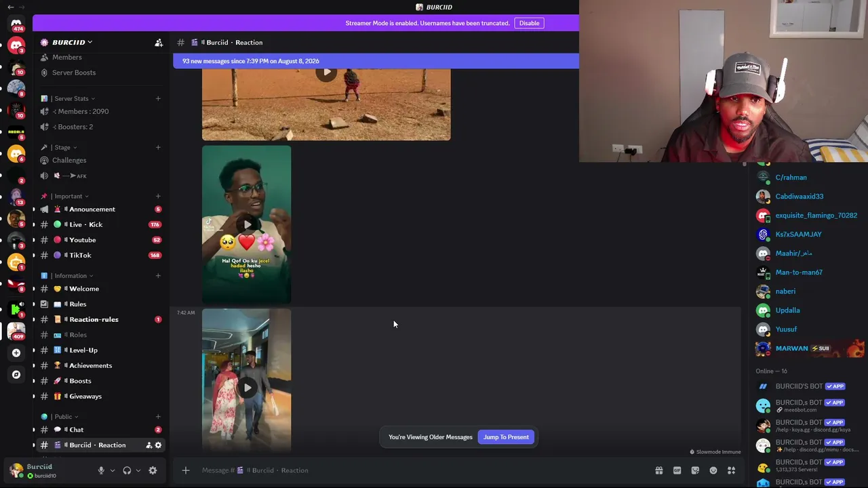Join the Challenges stage channel
Screen dimensions: 868x488
100,161
